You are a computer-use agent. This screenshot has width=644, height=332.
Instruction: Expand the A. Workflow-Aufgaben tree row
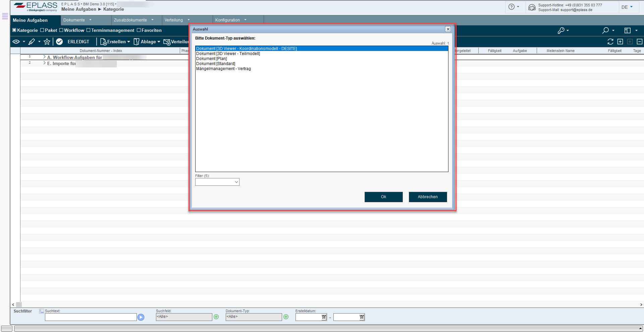[x=44, y=57]
